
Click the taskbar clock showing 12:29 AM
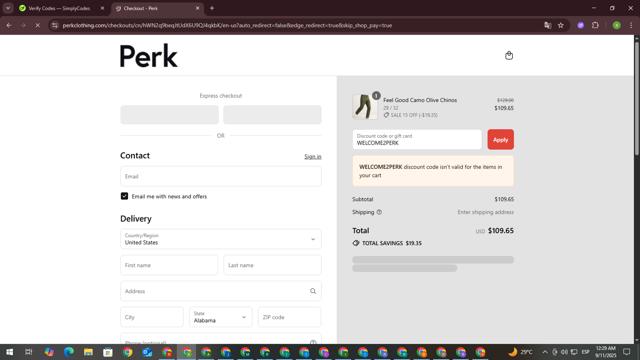tap(605, 352)
